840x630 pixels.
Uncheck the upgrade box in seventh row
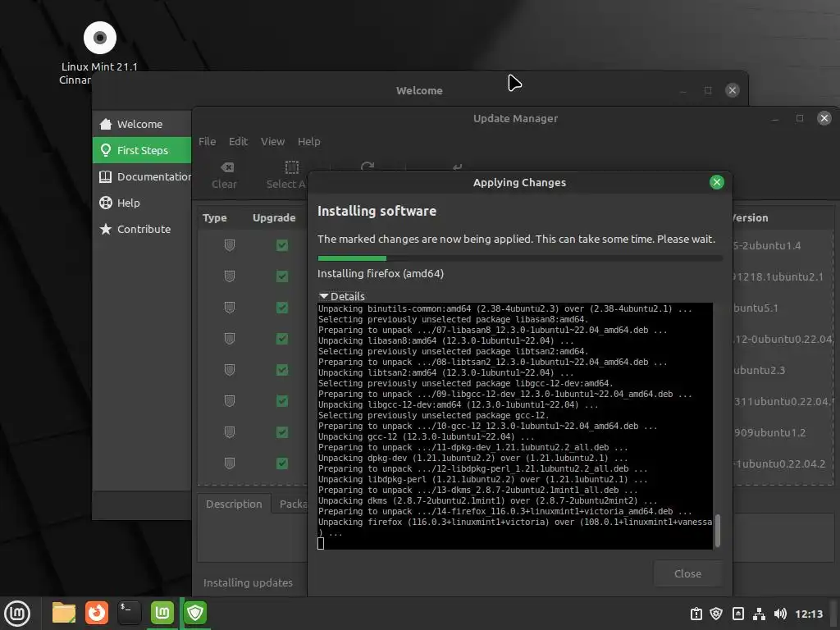pos(282,432)
